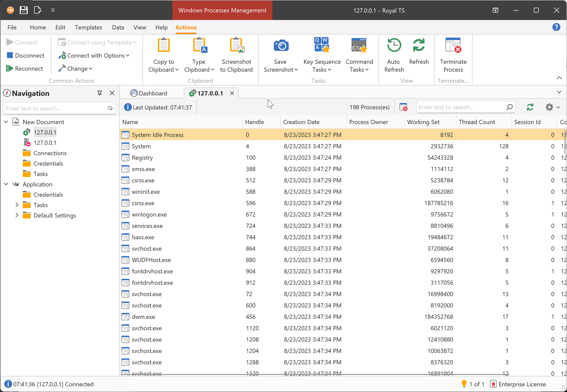Click the lightbulb icon in status bar
Screen dimensions: 567x392
tap(464, 384)
